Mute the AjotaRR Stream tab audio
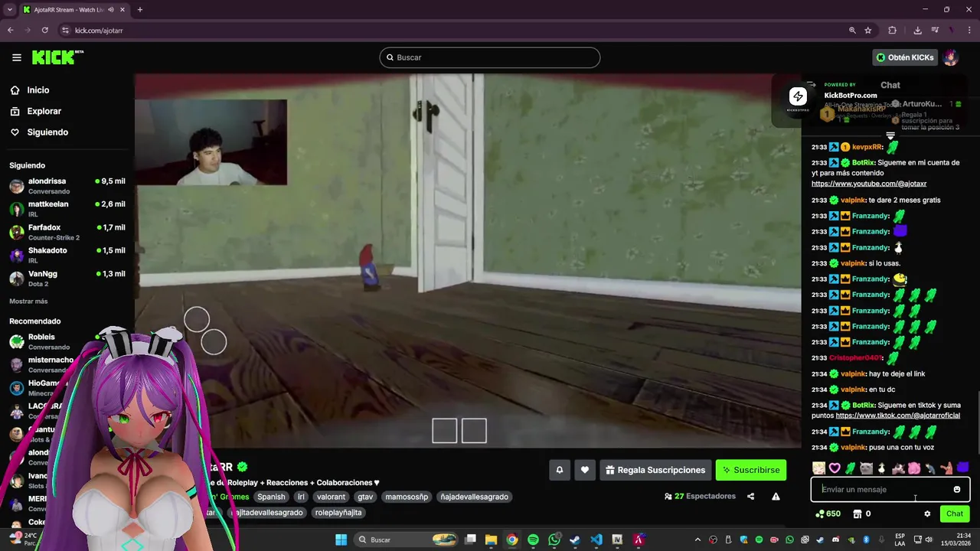The width and height of the screenshot is (980, 551). coord(111,10)
